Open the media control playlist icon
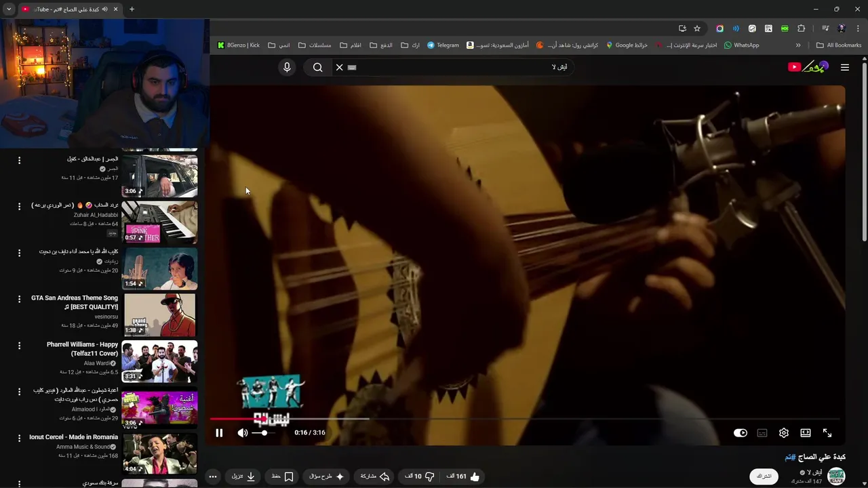This screenshot has height=488, width=868. click(x=825, y=28)
